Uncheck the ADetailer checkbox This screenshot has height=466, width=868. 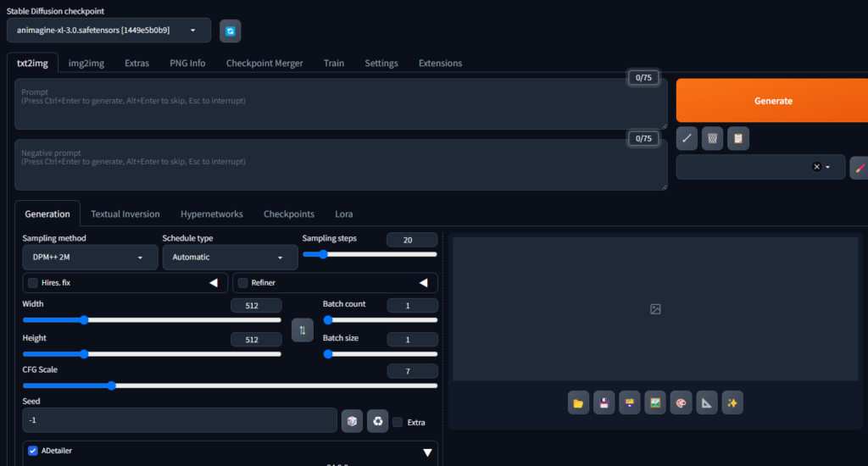point(33,452)
